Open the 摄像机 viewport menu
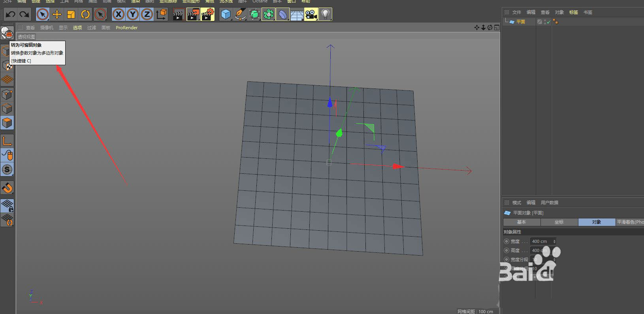 coord(47,28)
